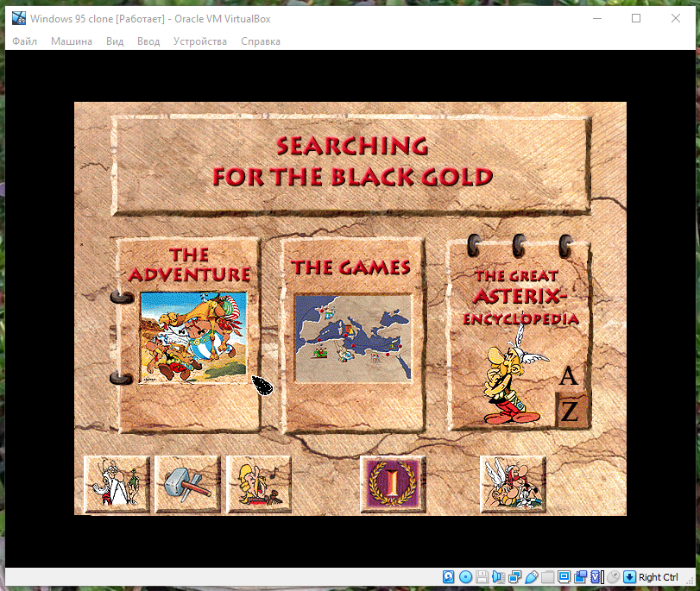Click the hammer and chisel icon
The height and width of the screenshot is (591, 700).
click(187, 484)
